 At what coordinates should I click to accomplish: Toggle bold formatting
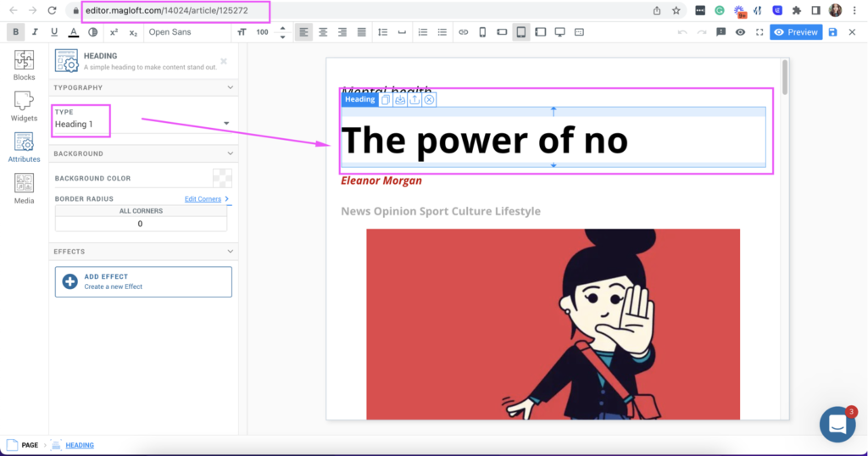[15, 32]
